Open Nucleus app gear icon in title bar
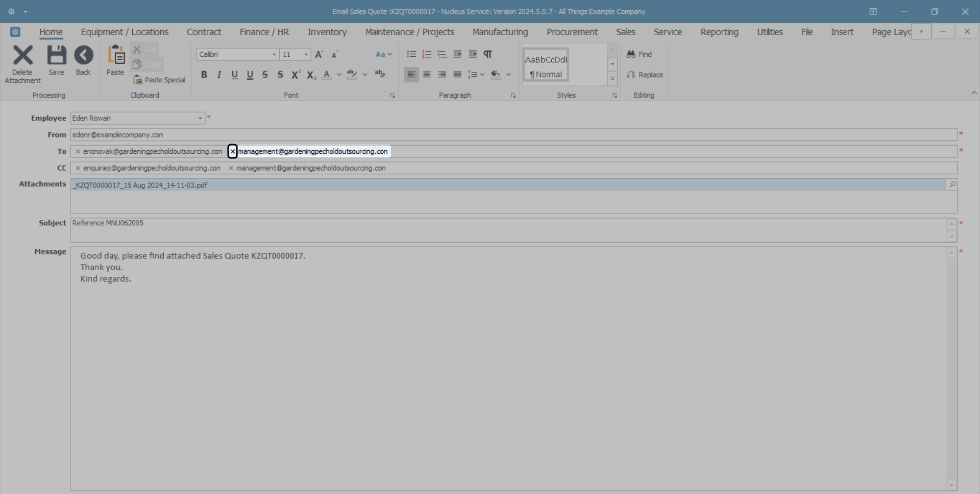This screenshot has height=494, width=980. (x=11, y=11)
